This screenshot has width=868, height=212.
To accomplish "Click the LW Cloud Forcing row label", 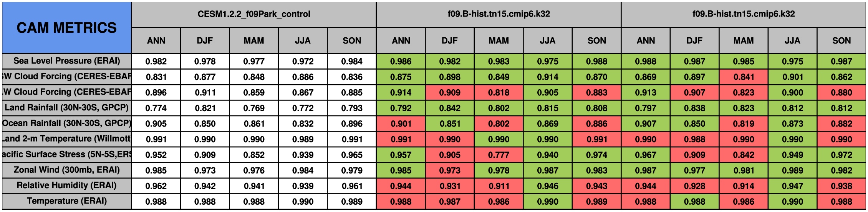I will 66,92.
